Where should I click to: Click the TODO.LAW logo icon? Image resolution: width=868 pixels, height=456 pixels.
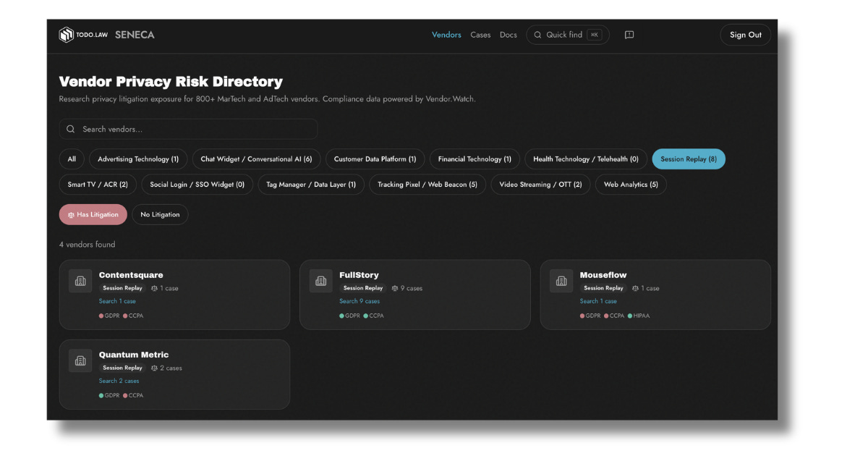click(67, 35)
